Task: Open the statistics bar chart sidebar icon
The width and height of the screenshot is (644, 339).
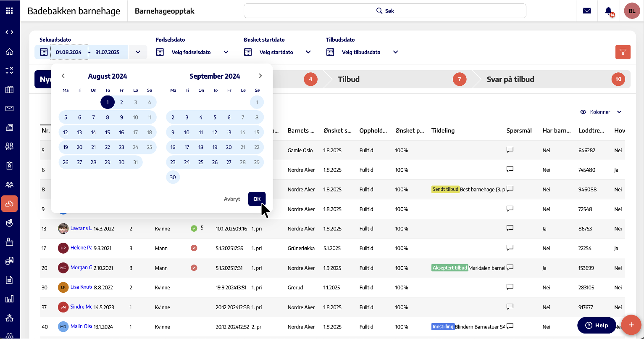Action: tap(9, 299)
